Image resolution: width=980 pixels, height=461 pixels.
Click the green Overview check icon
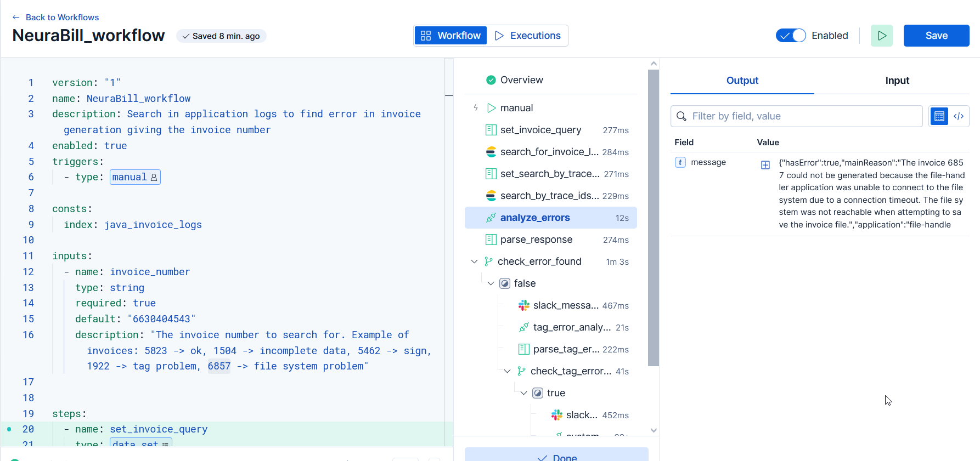(x=491, y=80)
